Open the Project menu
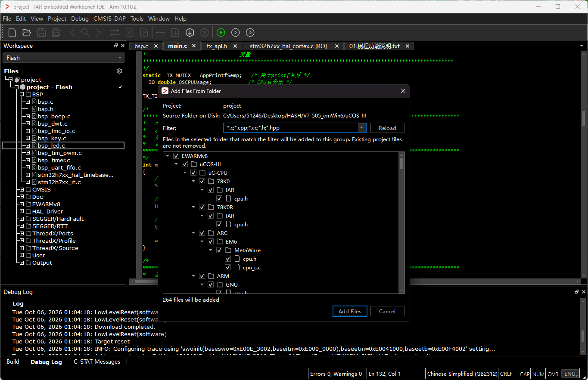The width and height of the screenshot is (588, 380). click(x=57, y=19)
